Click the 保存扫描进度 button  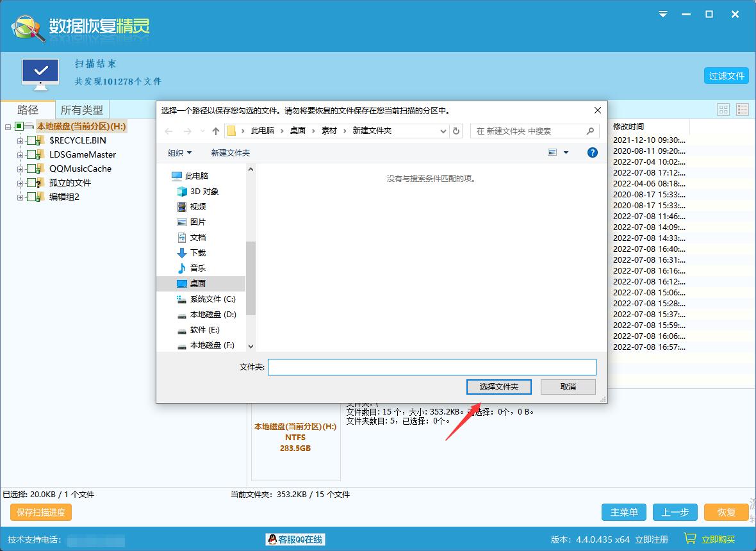pos(41,512)
